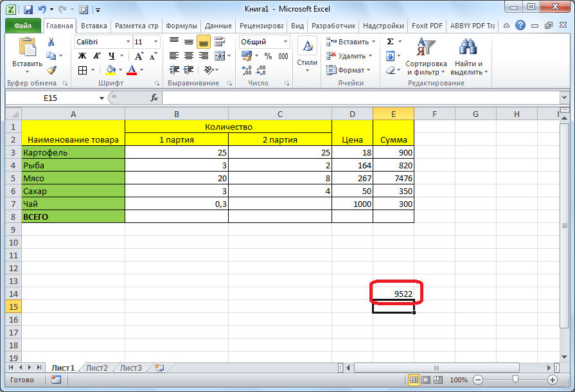
Task: Select the Format Painter brush icon
Action: coord(51,70)
